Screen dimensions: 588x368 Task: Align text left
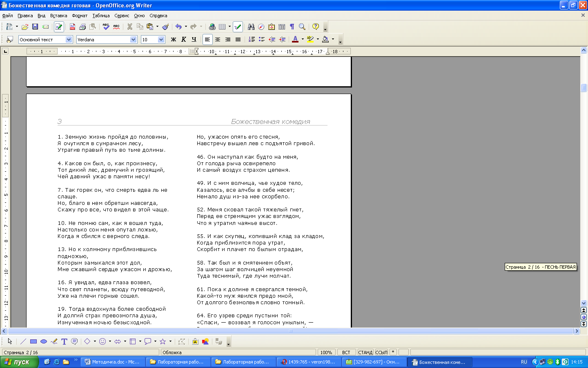coord(207,40)
